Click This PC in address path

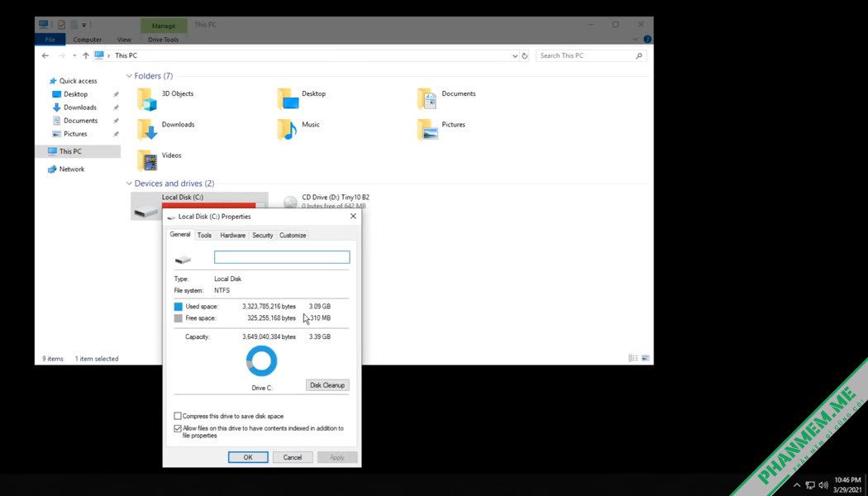coord(126,55)
